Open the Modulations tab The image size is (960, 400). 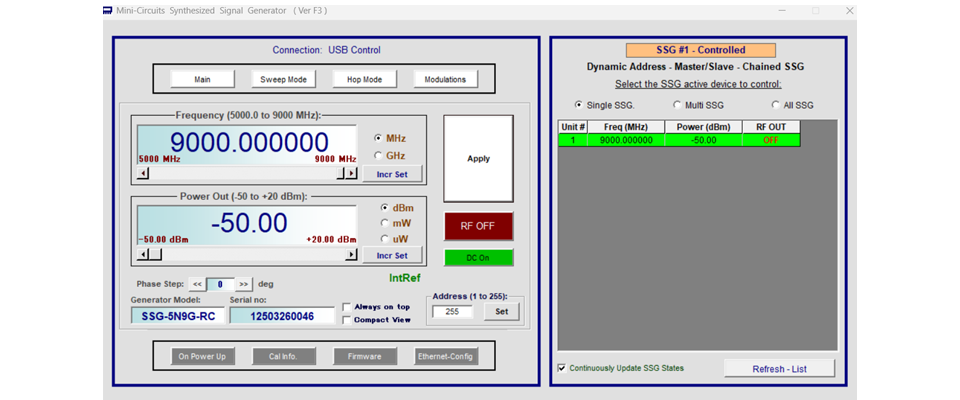click(x=445, y=79)
